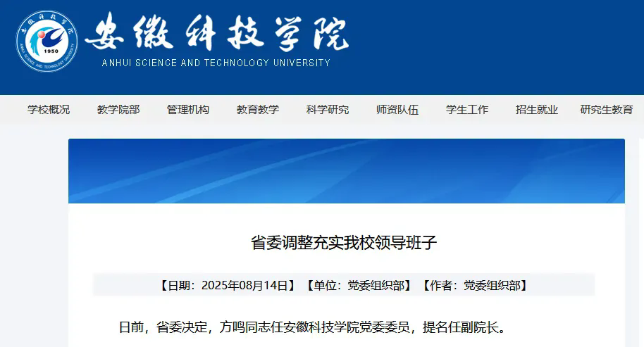Click the Anhui Science and Technology University text

(216, 63)
